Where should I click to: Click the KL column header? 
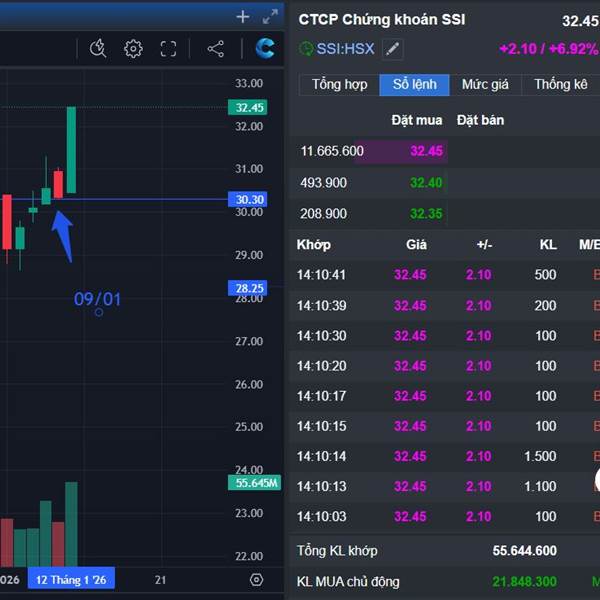point(548,245)
